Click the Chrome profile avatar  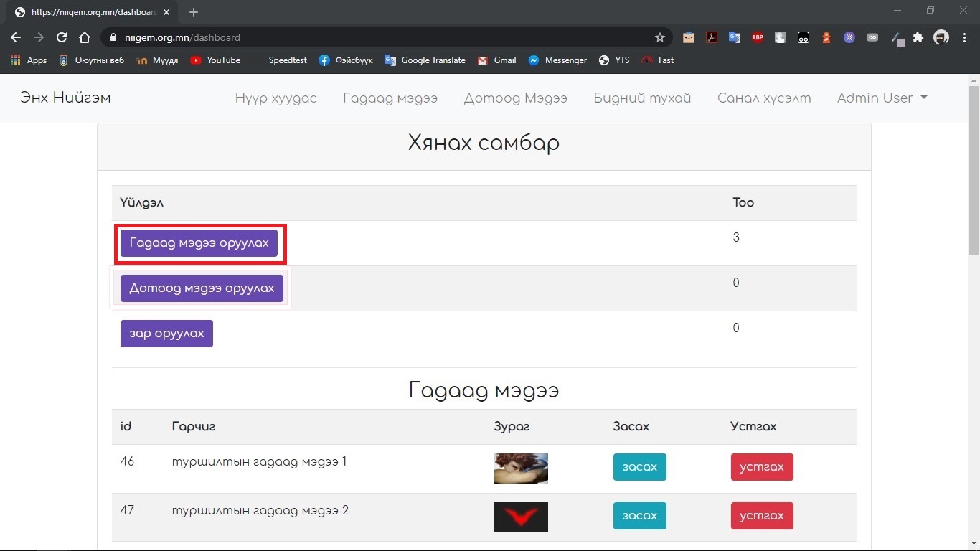941,37
